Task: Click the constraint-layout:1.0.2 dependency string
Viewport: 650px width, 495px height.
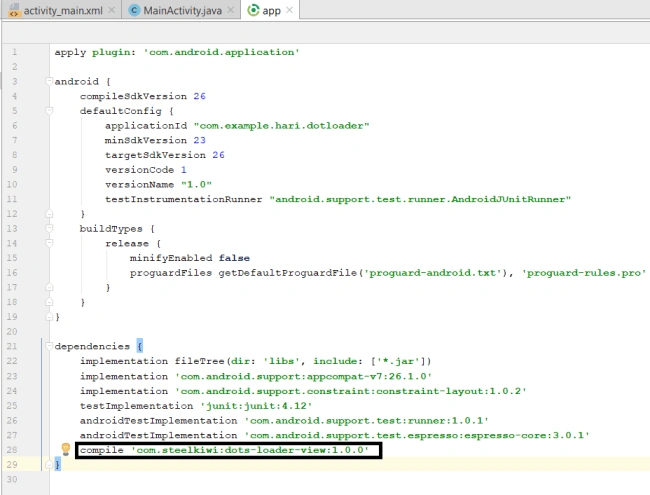Action: 351,391
